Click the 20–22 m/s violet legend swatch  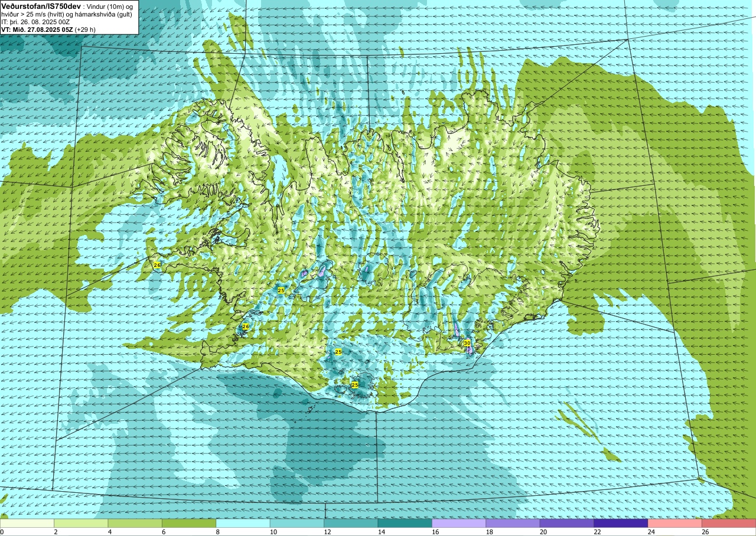coord(567,523)
